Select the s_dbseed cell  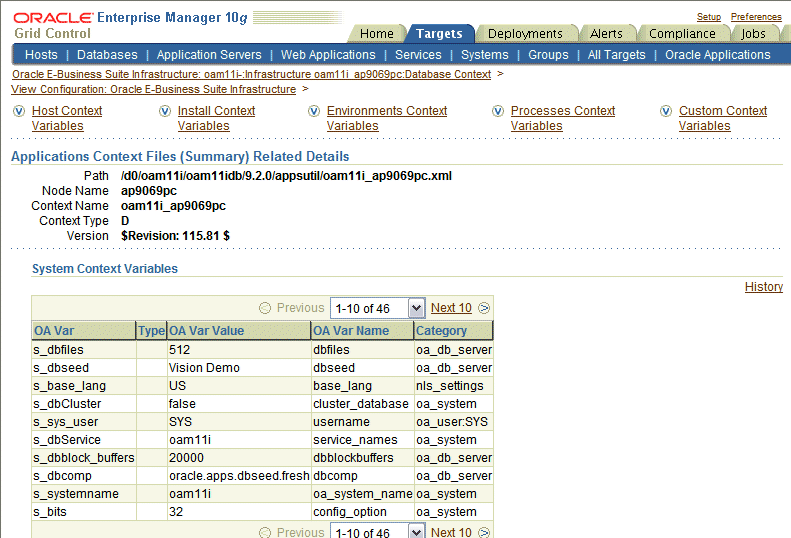[84, 368]
